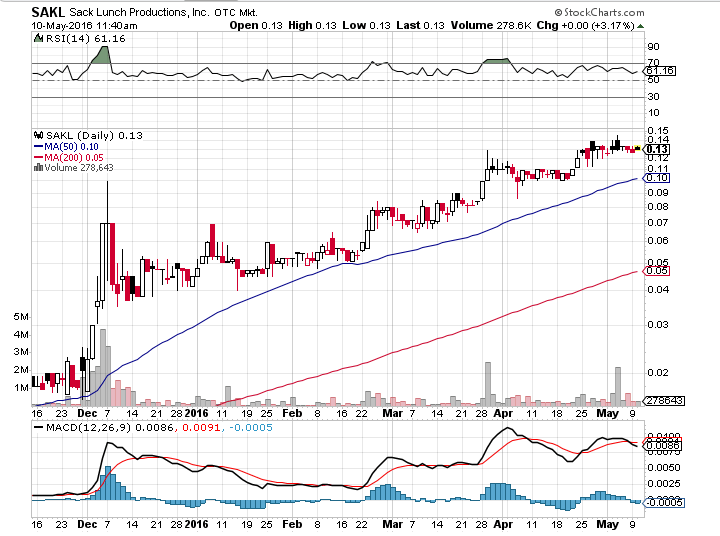Click the 278643 volume tag on the right axis
Viewport: 720px width, 536px height.
664,401
